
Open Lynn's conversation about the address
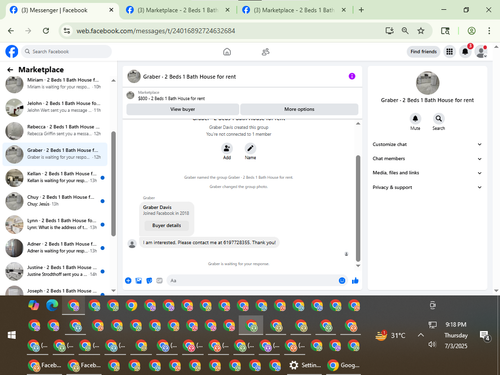tap(55, 224)
